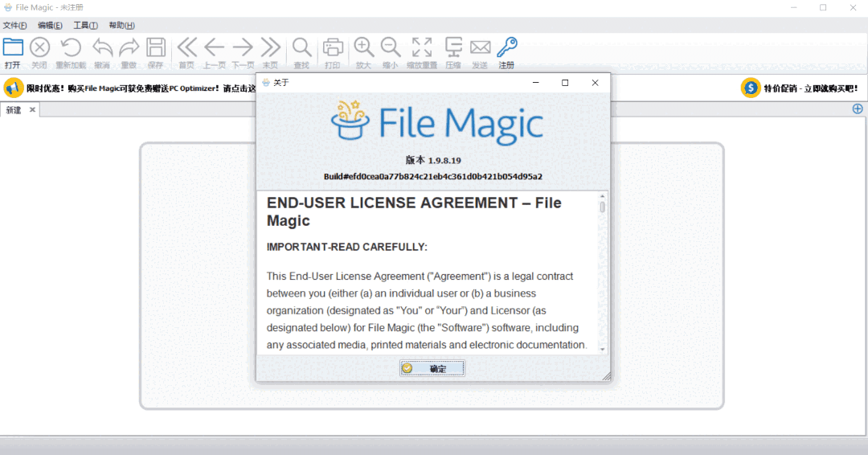868x455 pixels.
Task: Click license scrollbar down arrow
Action: [602, 350]
